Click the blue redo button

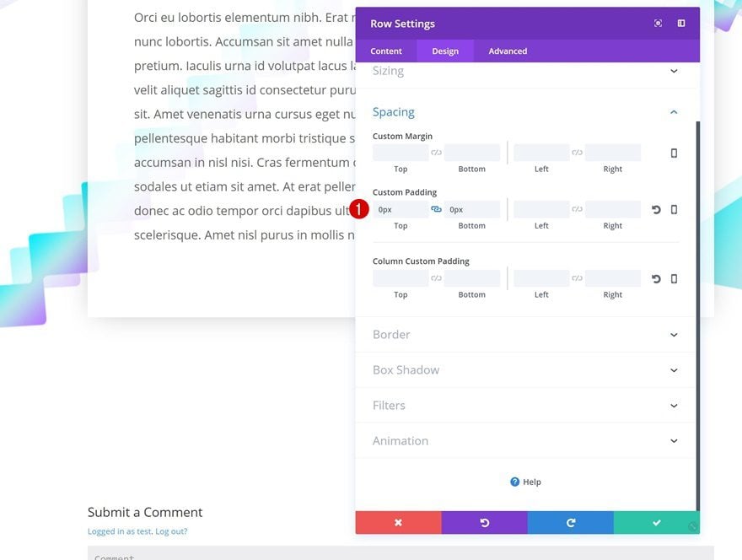pyautogui.click(x=571, y=523)
